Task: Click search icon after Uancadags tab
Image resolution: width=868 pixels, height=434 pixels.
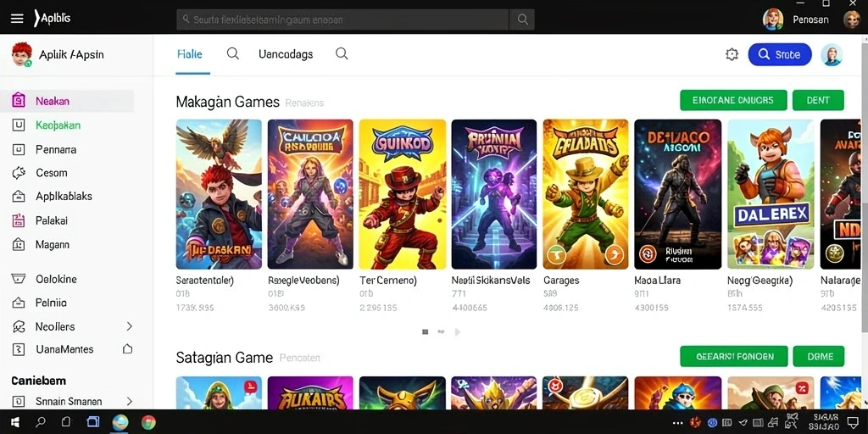Action: pyautogui.click(x=342, y=53)
